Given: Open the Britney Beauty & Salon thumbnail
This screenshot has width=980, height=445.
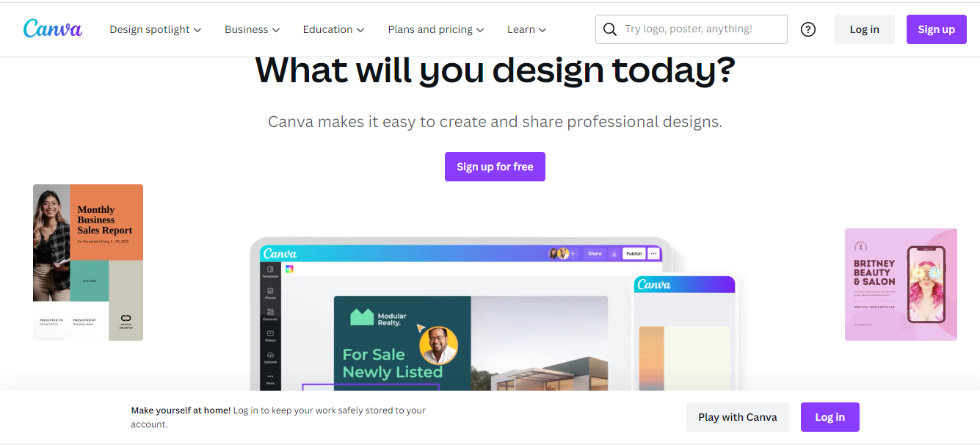Looking at the screenshot, I should [x=901, y=284].
